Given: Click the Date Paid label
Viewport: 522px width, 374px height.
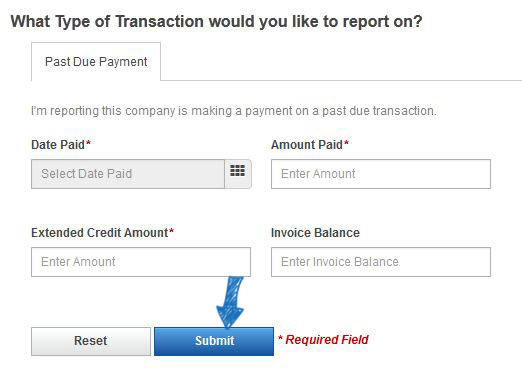Looking at the screenshot, I should 58,145.
